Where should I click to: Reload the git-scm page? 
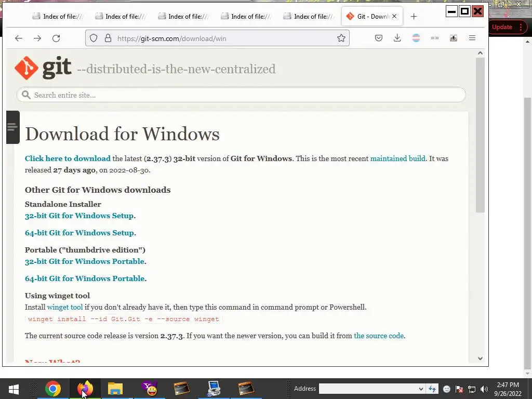tap(56, 38)
